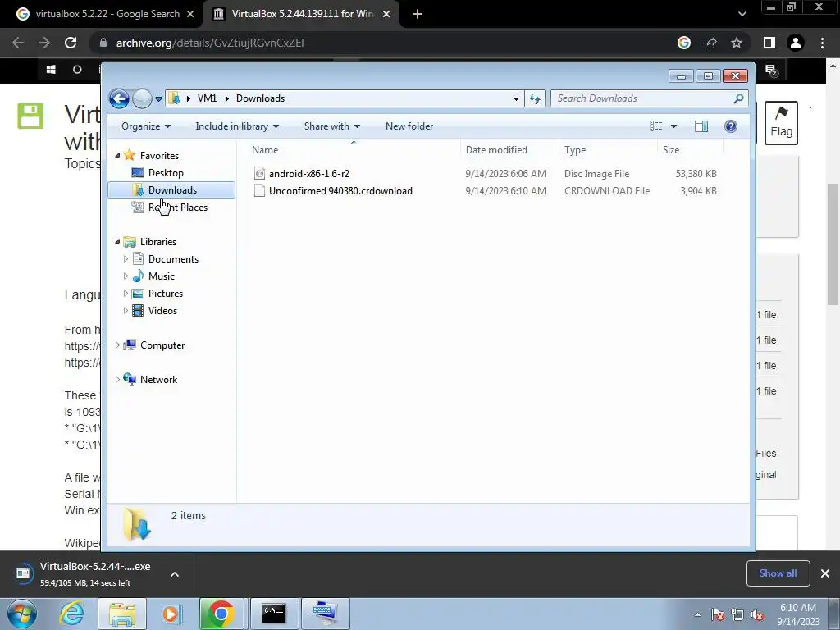Viewport: 840px width, 630px height.
Task: Open a new Chrome tab
Action: (x=418, y=15)
